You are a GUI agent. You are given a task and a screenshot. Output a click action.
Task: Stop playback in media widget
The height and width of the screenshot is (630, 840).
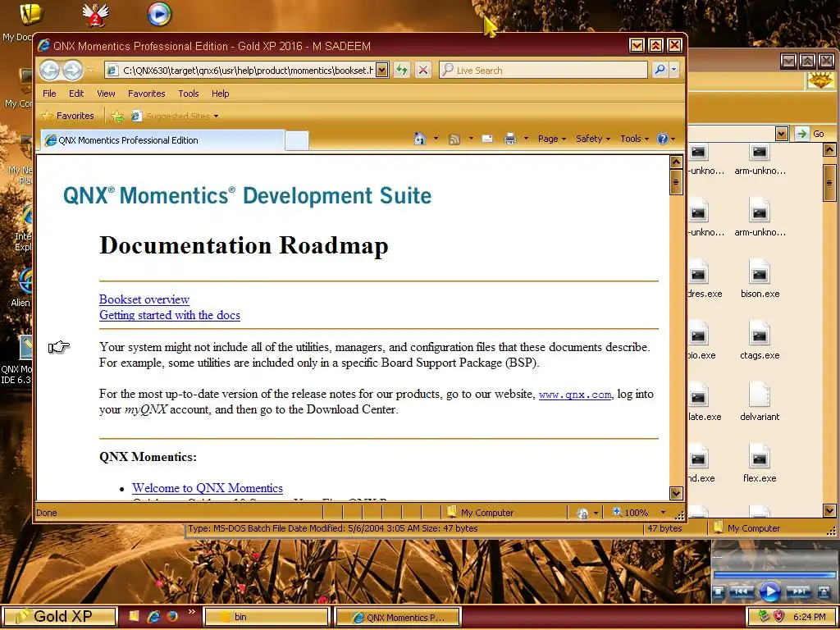[x=719, y=592]
